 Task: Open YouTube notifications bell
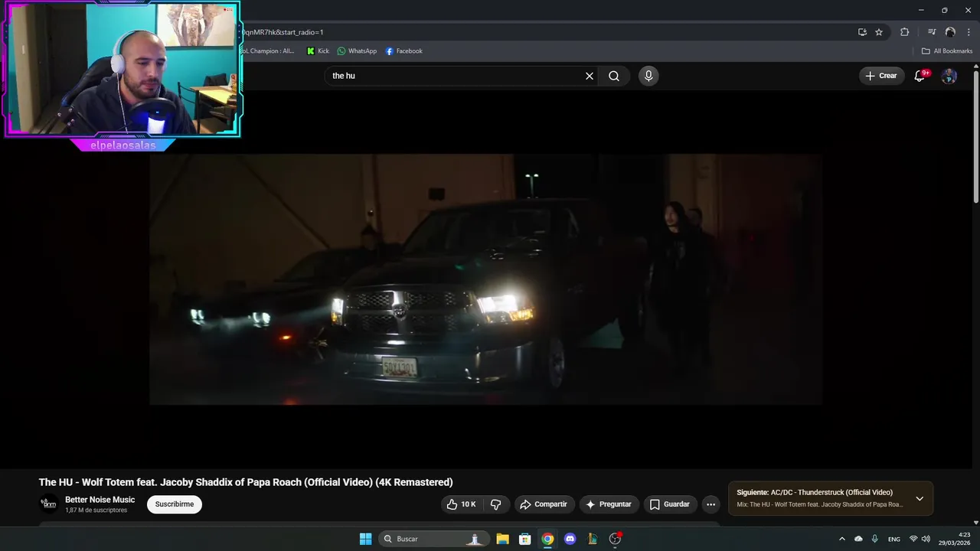tap(920, 76)
